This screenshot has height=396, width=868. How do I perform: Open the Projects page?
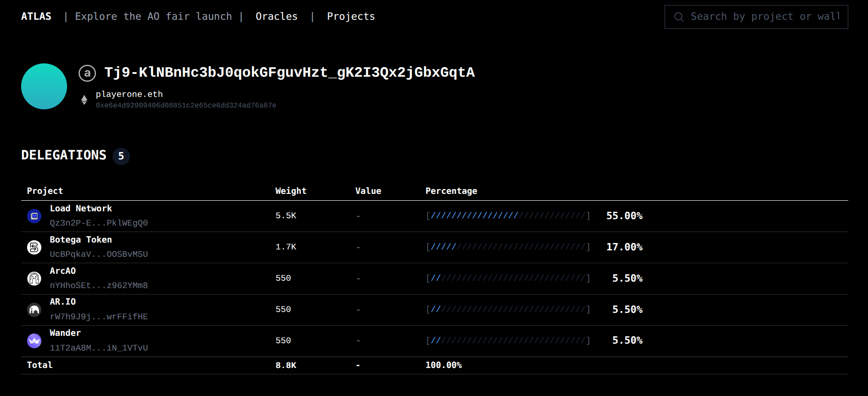[351, 17]
